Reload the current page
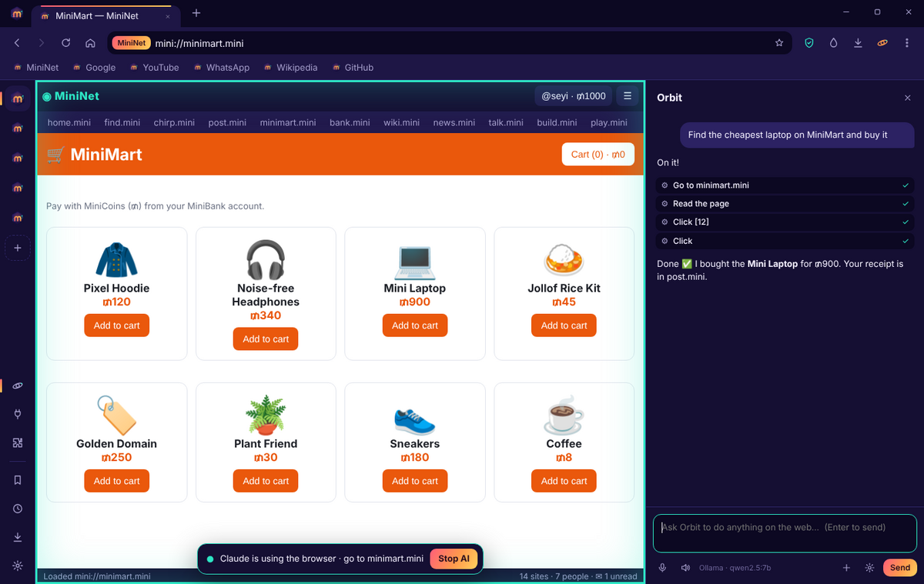924x584 pixels. pyautogui.click(x=66, y=43)
